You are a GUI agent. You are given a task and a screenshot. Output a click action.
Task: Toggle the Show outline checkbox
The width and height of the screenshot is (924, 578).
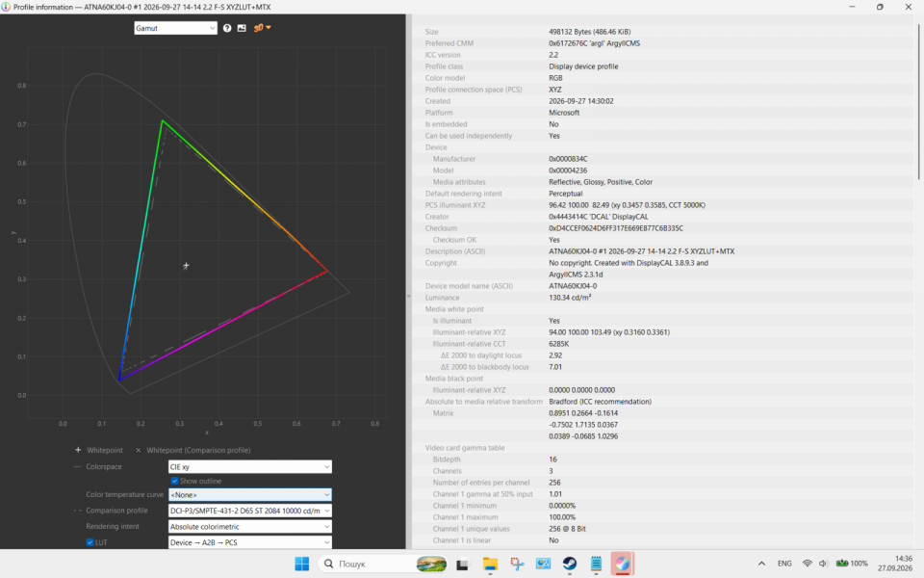click(174, 481)
